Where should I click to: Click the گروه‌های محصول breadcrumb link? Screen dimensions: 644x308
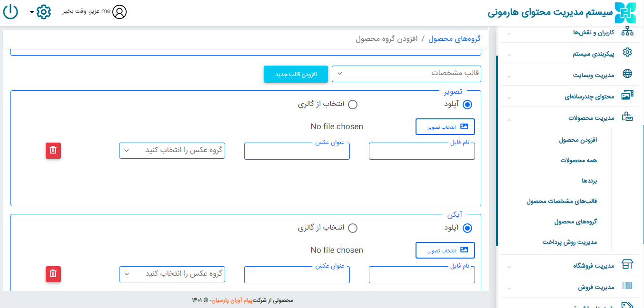454,38
